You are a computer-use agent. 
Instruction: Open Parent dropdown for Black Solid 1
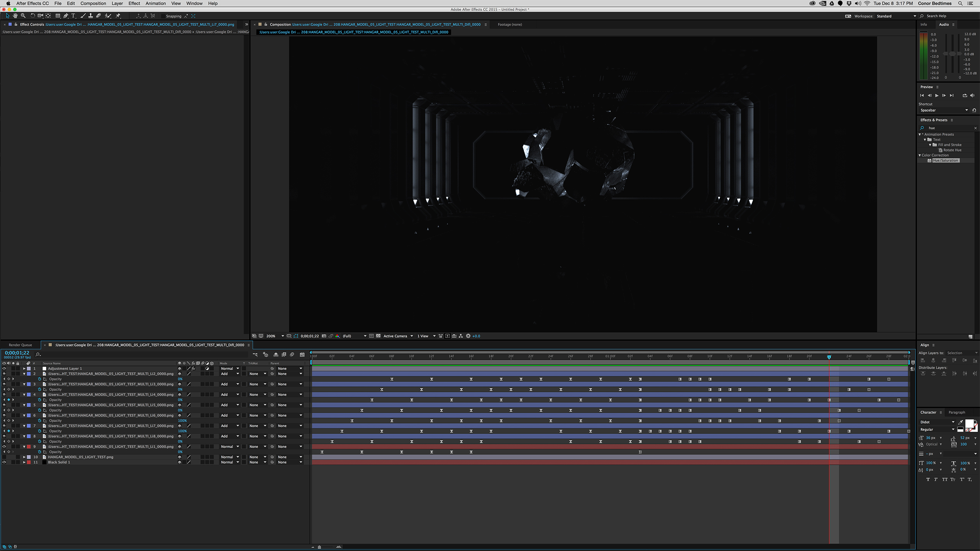290,462
